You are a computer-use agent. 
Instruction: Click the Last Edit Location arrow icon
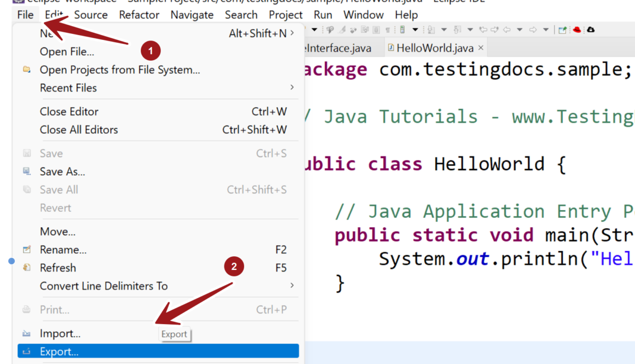point(483,30)
